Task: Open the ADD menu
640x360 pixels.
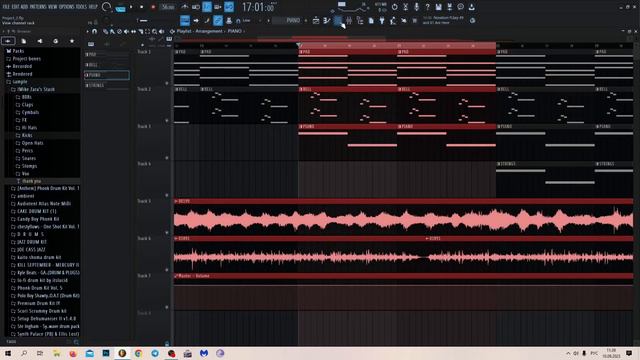Action: 24,7
